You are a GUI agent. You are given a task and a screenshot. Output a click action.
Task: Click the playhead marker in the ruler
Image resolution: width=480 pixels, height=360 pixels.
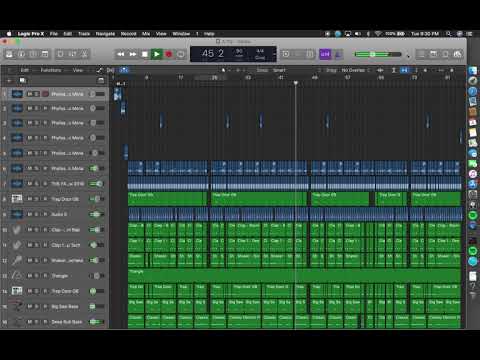tap(295, 82)
